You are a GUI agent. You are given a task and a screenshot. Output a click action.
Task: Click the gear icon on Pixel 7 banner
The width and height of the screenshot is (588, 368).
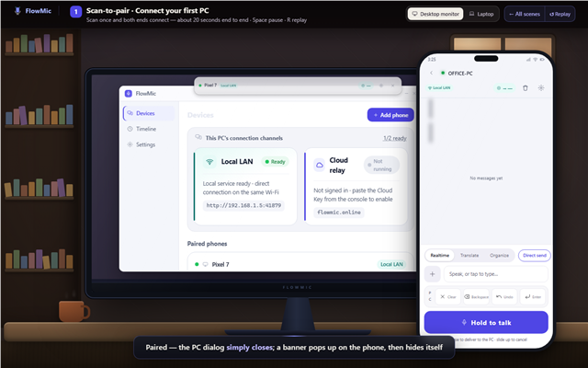[381, 86]
